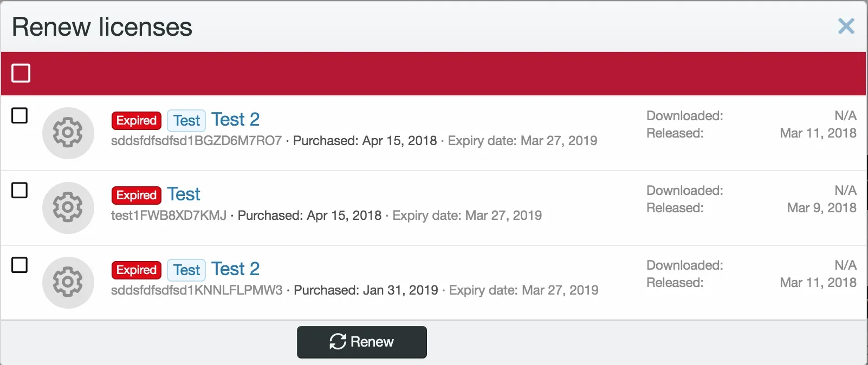
Task: Tick the checkbox for license sddsfdfsdfsd1KNNLFLPMW3
Action: click(x=20, y=265)
